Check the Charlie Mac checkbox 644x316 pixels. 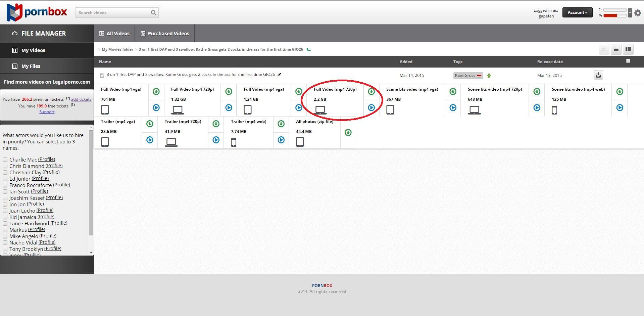[5, 160]
